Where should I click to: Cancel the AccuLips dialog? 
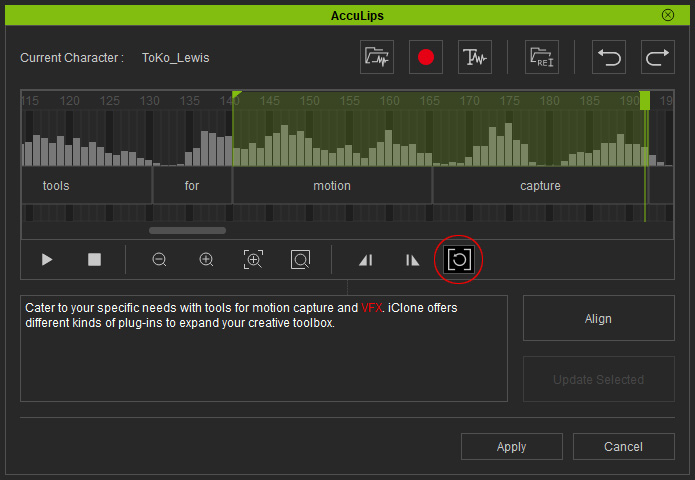click(623, 447)
